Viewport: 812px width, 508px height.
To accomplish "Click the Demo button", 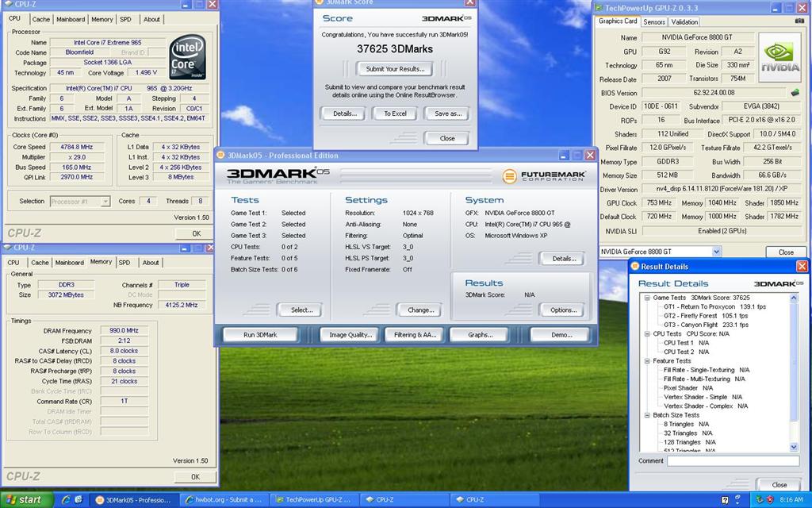I will (561, 335).
